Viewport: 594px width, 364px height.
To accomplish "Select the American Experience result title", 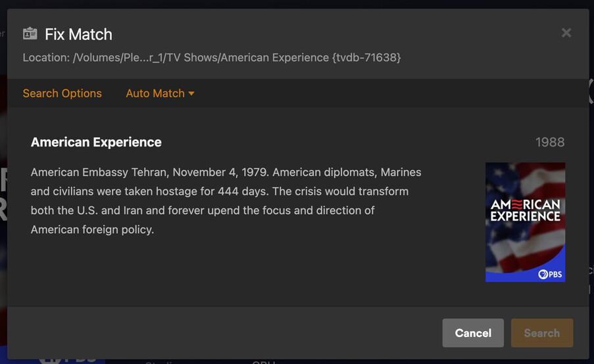I will [96, 142].
